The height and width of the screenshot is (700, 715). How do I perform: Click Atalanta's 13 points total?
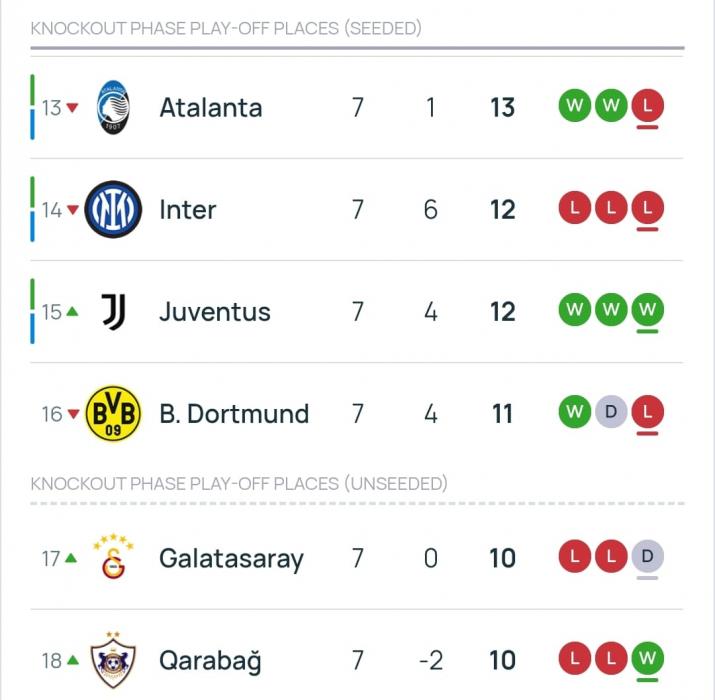502,108
